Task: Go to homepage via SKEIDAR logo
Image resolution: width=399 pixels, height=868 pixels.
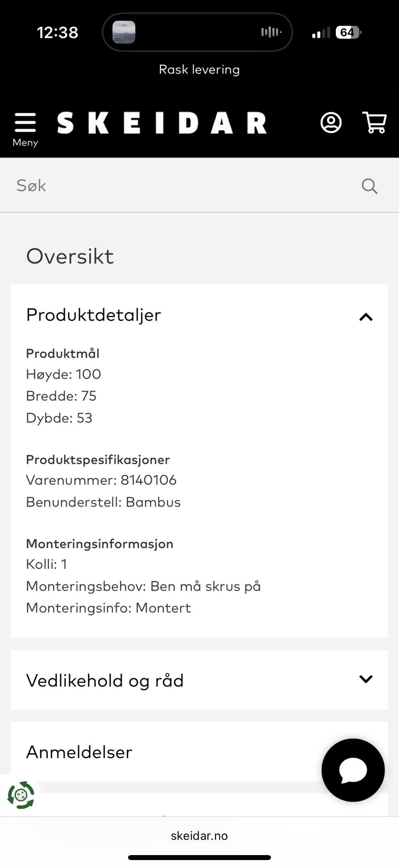Action: pyautogui.click(x=162, y=123)
